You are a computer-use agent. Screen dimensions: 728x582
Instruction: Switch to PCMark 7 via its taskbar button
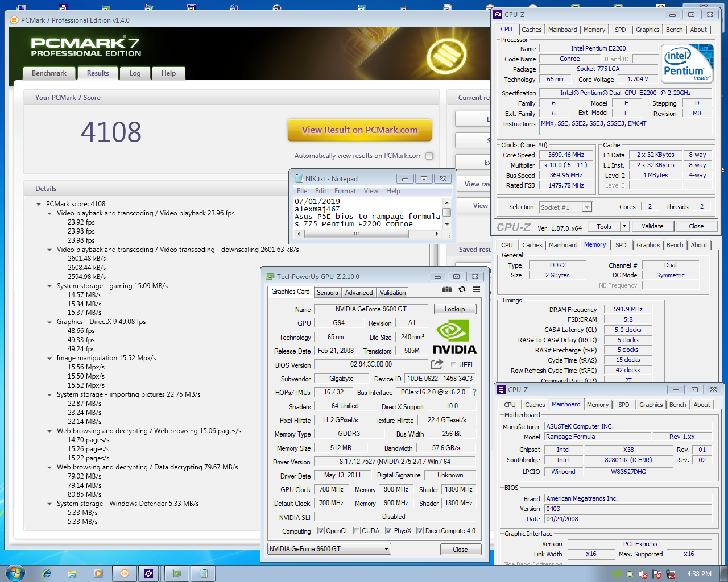click(125, 573)
